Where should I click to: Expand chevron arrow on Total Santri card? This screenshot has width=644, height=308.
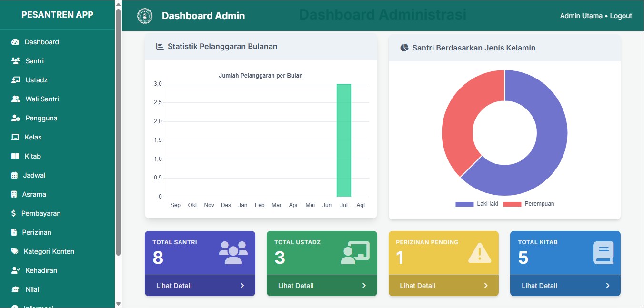[242, 286]
